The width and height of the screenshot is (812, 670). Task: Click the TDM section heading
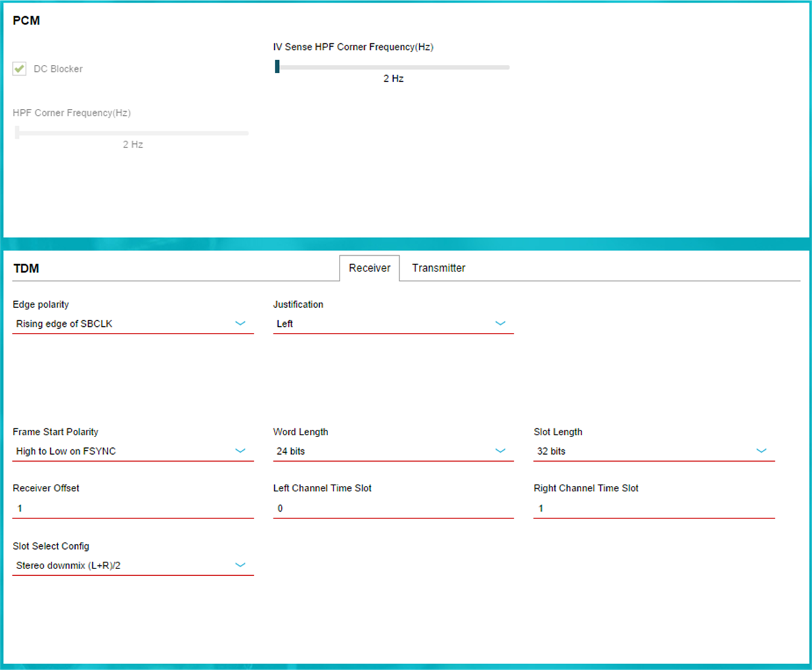click(26, 269)
